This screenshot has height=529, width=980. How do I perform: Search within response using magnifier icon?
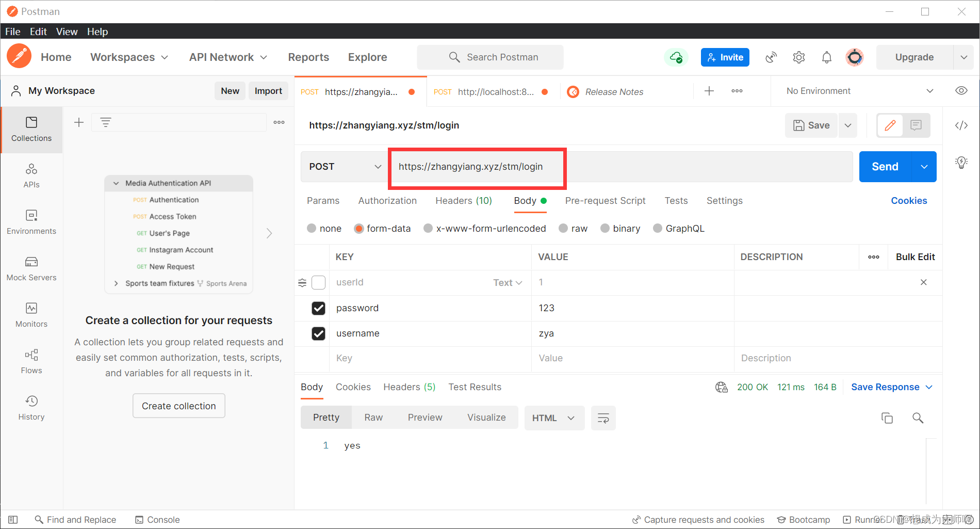pos(918,418)
